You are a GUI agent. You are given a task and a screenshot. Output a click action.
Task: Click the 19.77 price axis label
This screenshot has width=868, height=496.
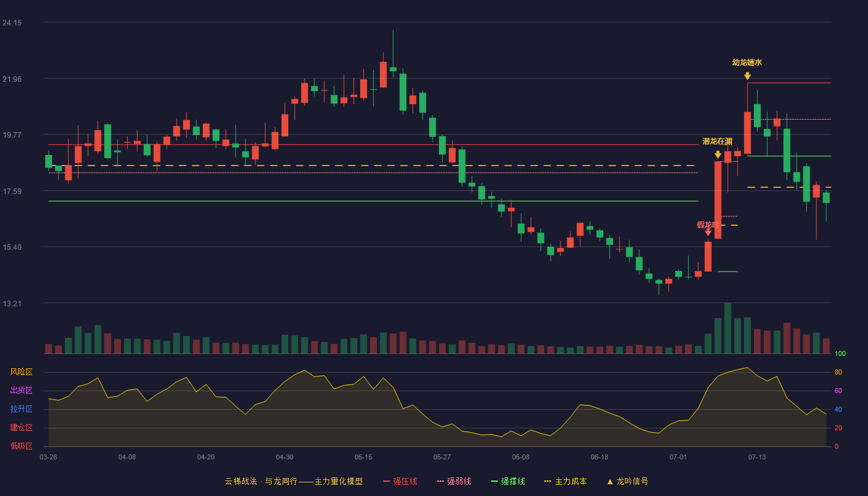[x=12, y=135]
